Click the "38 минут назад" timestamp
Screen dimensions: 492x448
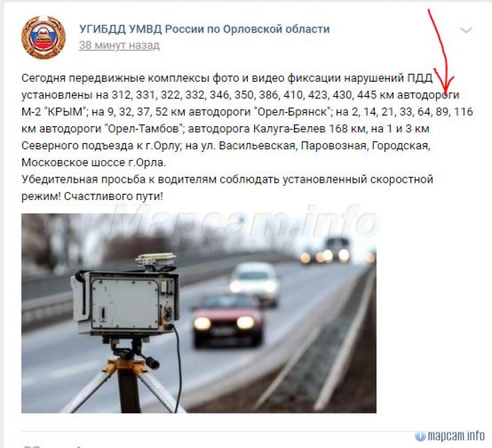(x=119, y=45)
